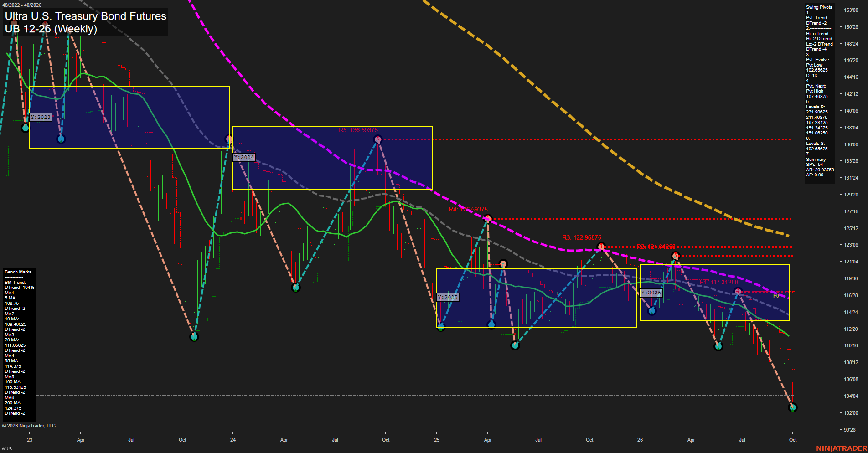Click the AR: 20.93750 summary value
This screenshot has height=453, width=868.
tap(820, 170)
